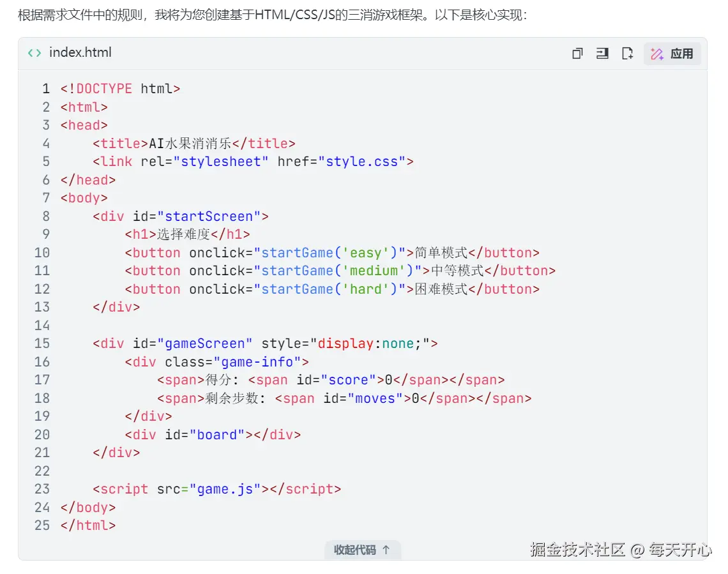Click the <title>AI水果消消乐</title> line
This screenshot has height=574, width=728.
click(193, 144)
